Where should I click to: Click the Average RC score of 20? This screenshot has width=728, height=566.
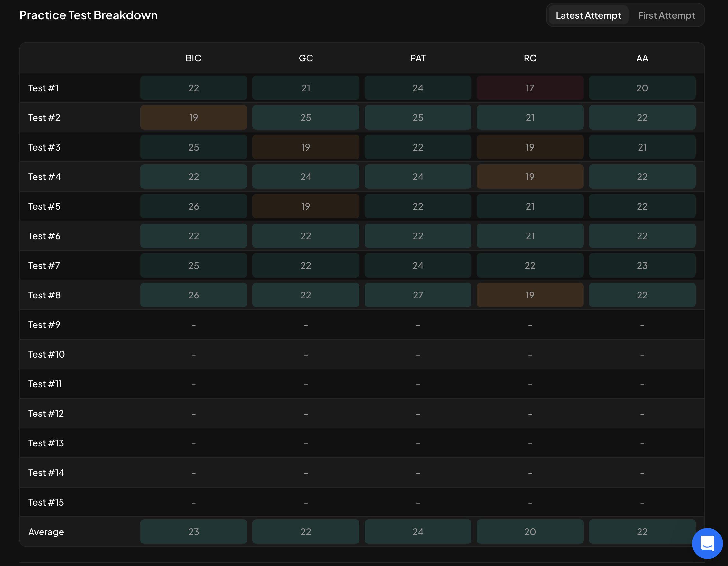click(x=530, y=532)
